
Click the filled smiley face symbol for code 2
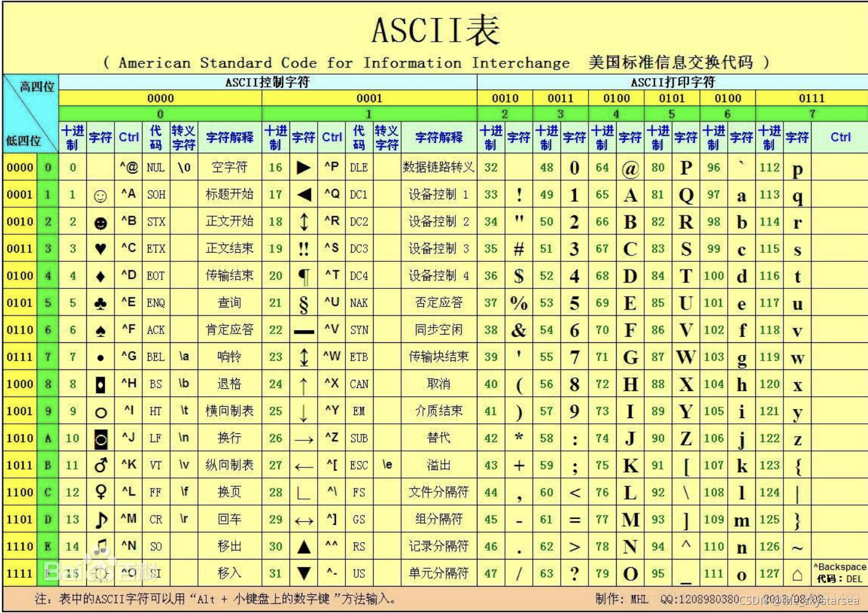point(100,223)
